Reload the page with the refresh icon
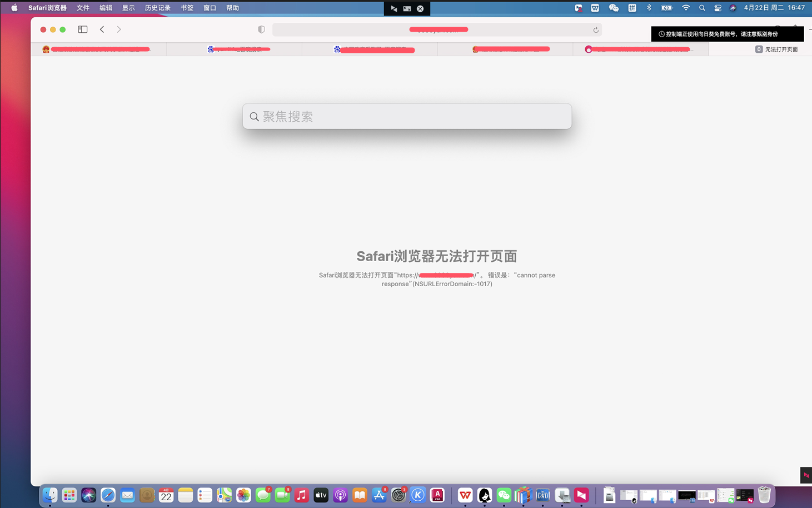Viewport: 812px width, 508px height. point(596,30)
